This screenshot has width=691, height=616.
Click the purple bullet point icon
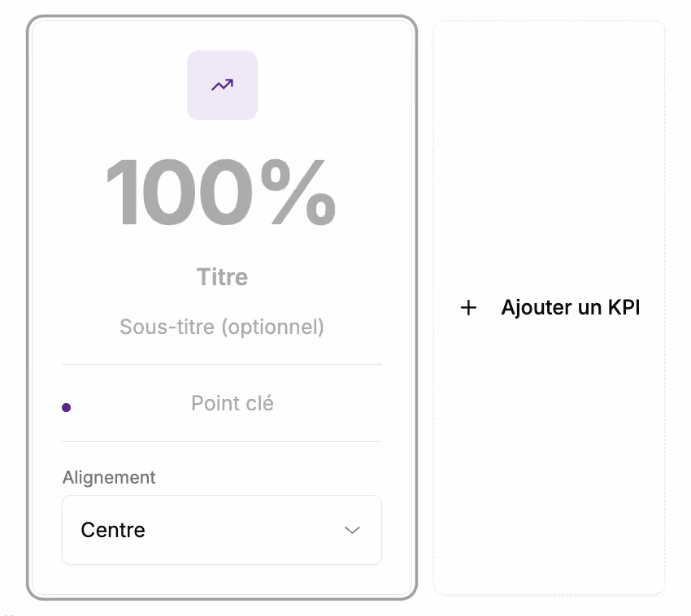coord(66,406)
